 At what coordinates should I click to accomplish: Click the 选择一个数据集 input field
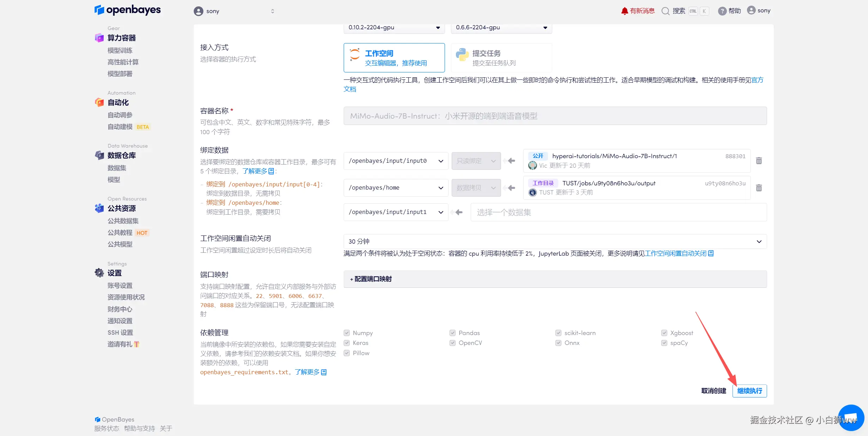(x=618, y=212)
